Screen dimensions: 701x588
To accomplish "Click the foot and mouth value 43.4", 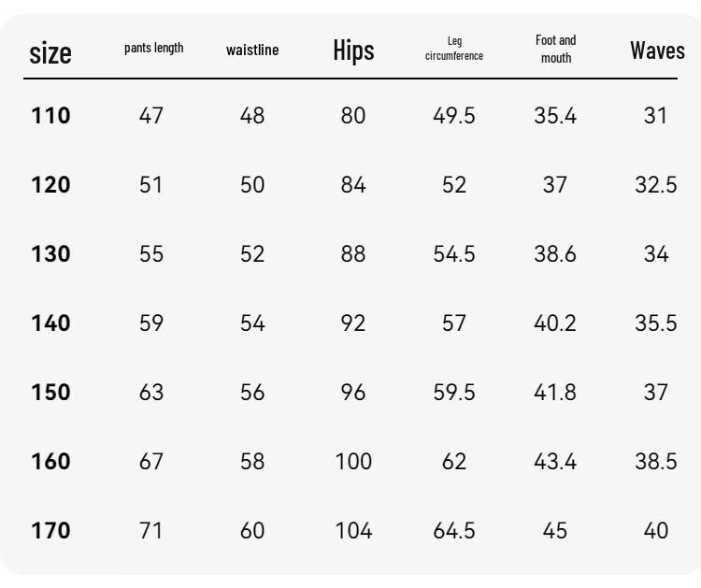I will [555, 462].
